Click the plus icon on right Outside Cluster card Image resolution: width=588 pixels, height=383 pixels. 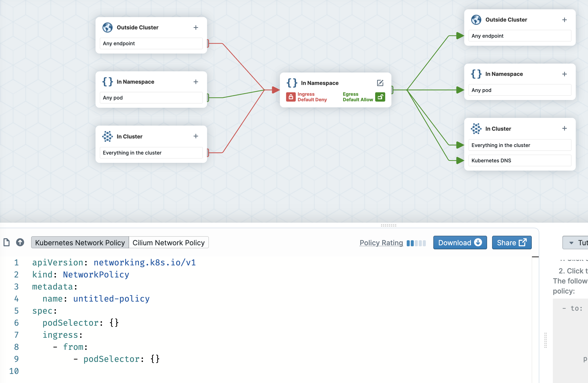tap(564, 20)
